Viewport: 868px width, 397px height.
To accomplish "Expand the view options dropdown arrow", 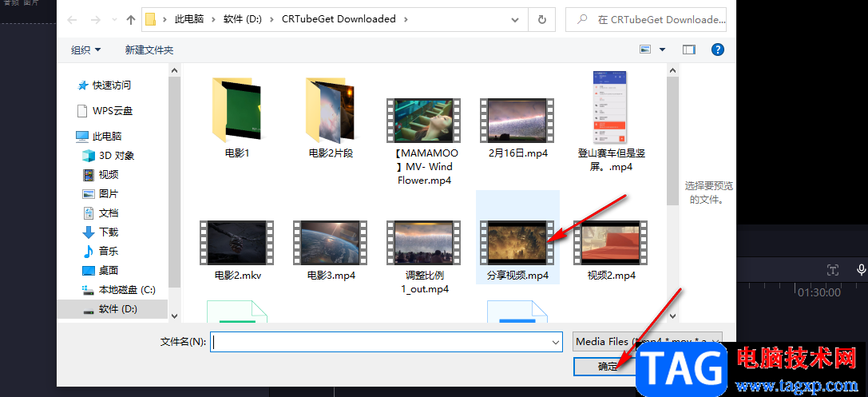I will coord(662,50).
